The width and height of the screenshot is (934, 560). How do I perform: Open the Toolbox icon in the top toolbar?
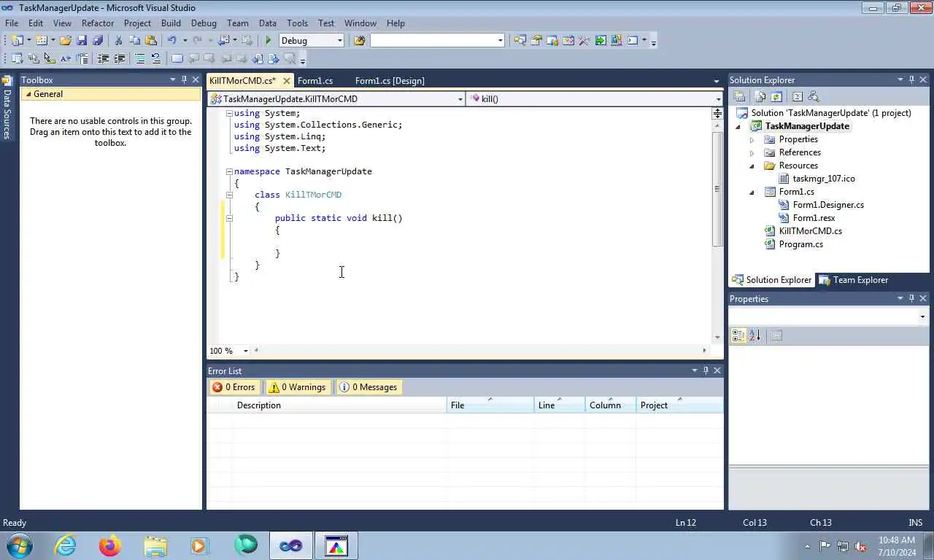pos(584,40)
